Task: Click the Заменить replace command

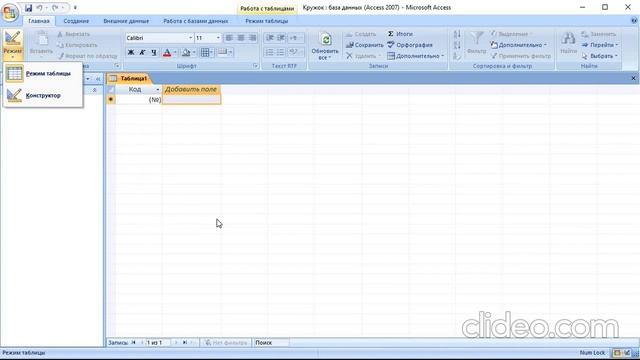Action: pyautogui.click(x=598, y=34)
